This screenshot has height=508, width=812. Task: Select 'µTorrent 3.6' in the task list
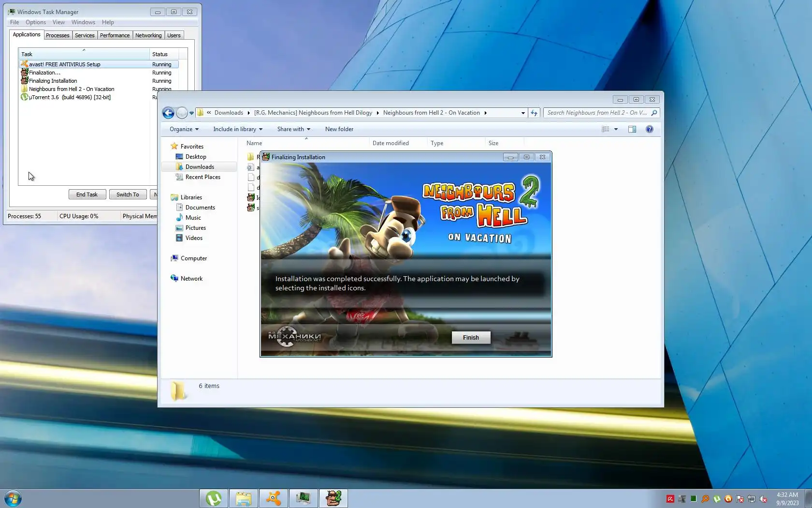(88, 97)
